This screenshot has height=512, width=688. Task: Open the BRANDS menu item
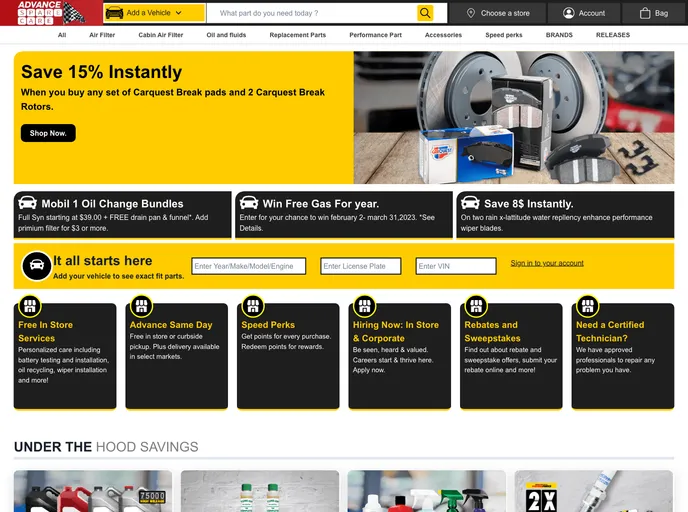tap(559, 35)
